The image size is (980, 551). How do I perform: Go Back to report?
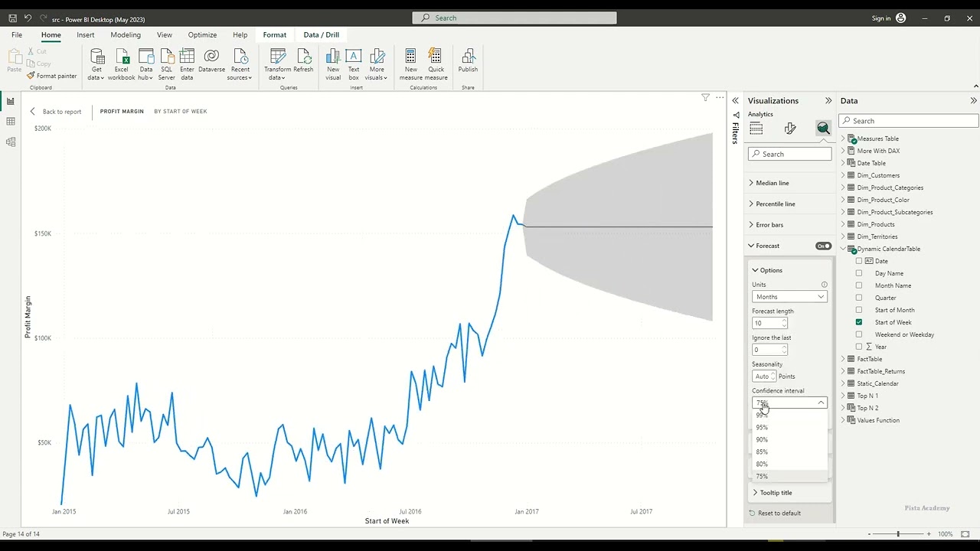coord(55,112)
